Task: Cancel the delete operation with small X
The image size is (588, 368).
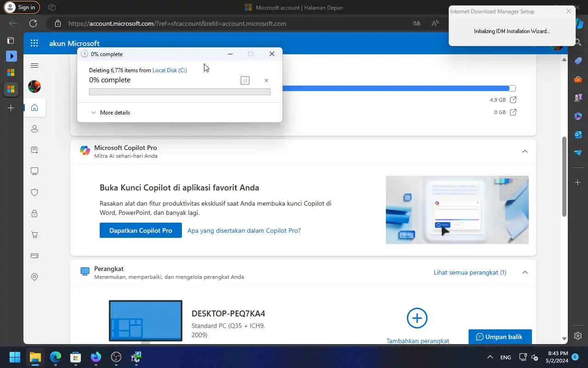Action: click(x=266, y=80)
